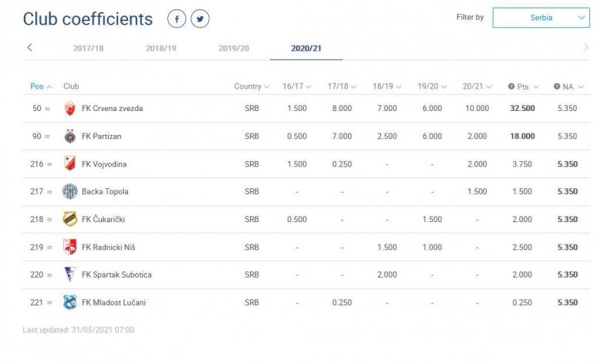Viewport: 594px width, 364px height.
Task: Open the Serbia country filter dropdown
Action: 541,18
